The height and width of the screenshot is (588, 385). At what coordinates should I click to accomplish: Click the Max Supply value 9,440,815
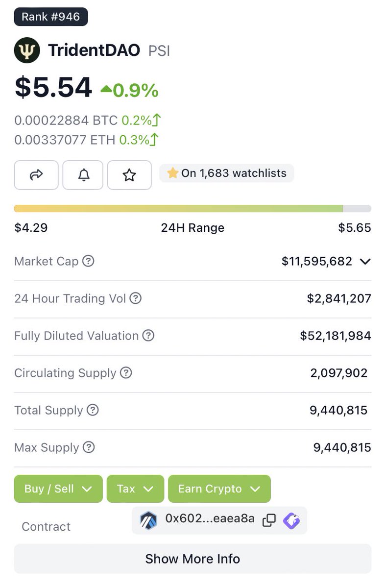[342, 447]
